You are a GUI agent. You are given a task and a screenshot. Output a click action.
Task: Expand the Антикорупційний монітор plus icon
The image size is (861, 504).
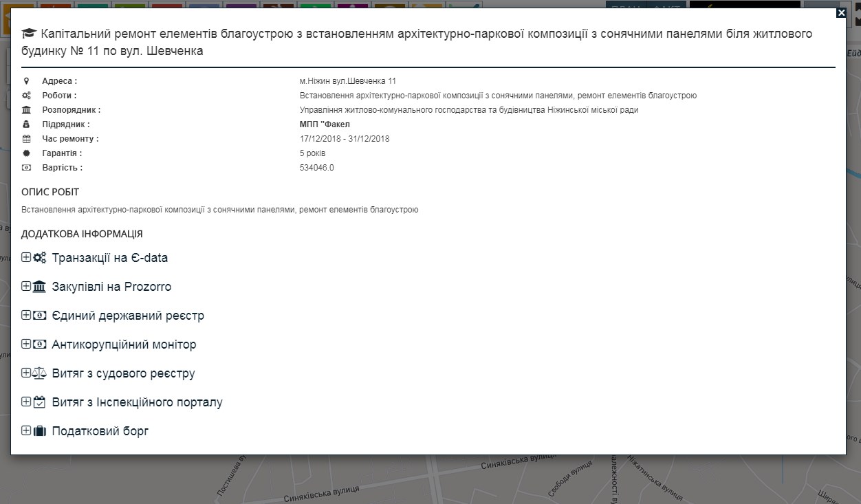pos(26,344)
